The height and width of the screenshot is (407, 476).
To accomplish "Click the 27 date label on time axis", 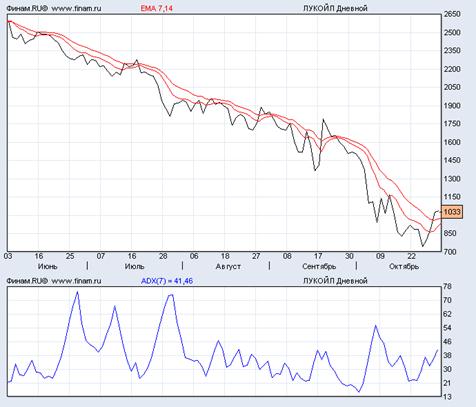I will [256, 256].
